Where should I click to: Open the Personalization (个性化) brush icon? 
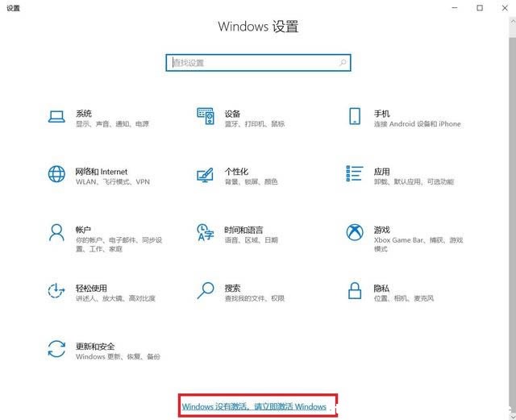click(205, 175)
